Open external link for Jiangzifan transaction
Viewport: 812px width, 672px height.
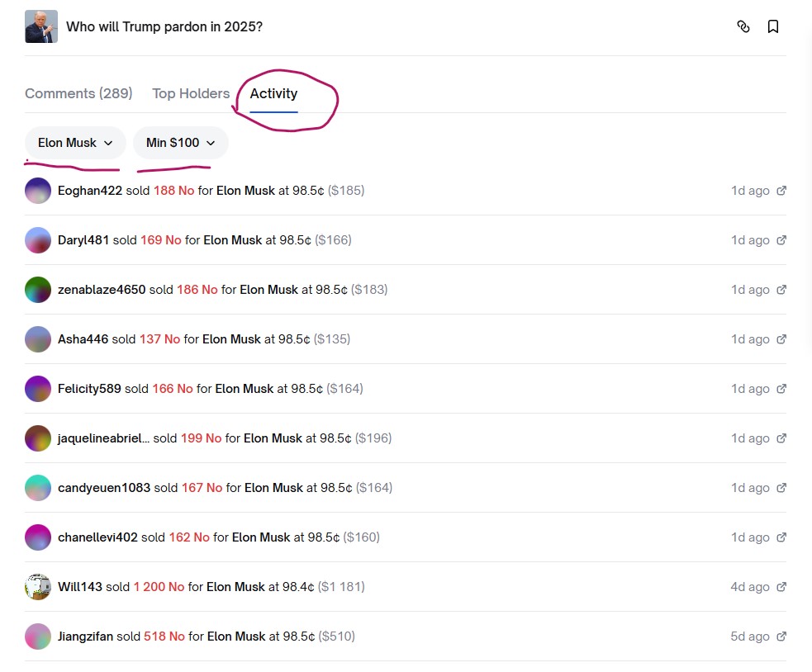[781, 637]
